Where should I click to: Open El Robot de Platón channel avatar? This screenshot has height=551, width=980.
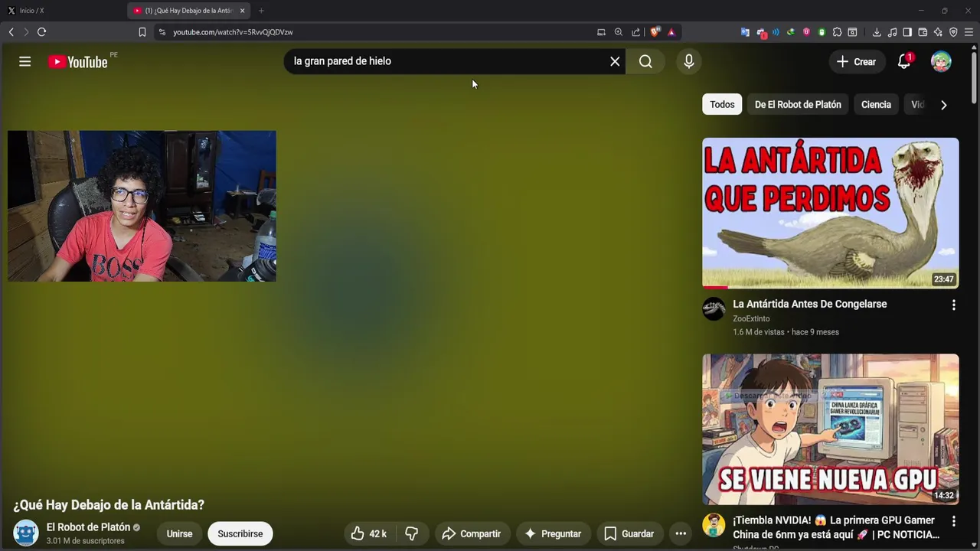[x=25, y=533]
